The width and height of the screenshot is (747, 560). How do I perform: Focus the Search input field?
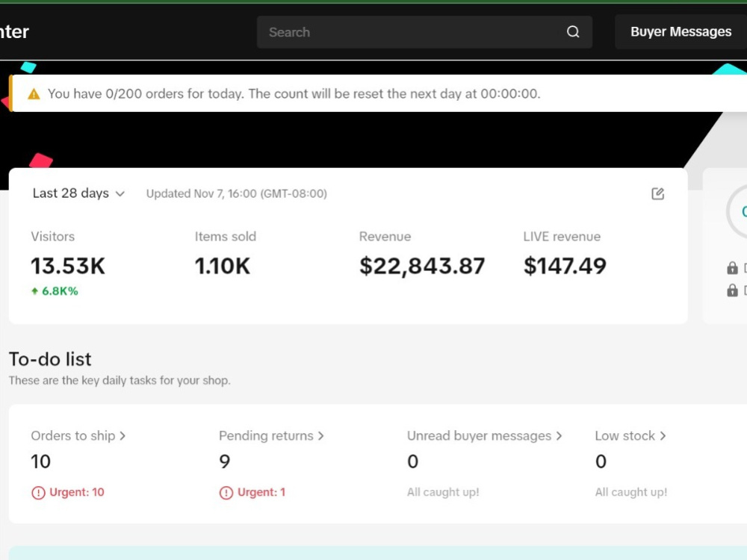coord(424,32)
